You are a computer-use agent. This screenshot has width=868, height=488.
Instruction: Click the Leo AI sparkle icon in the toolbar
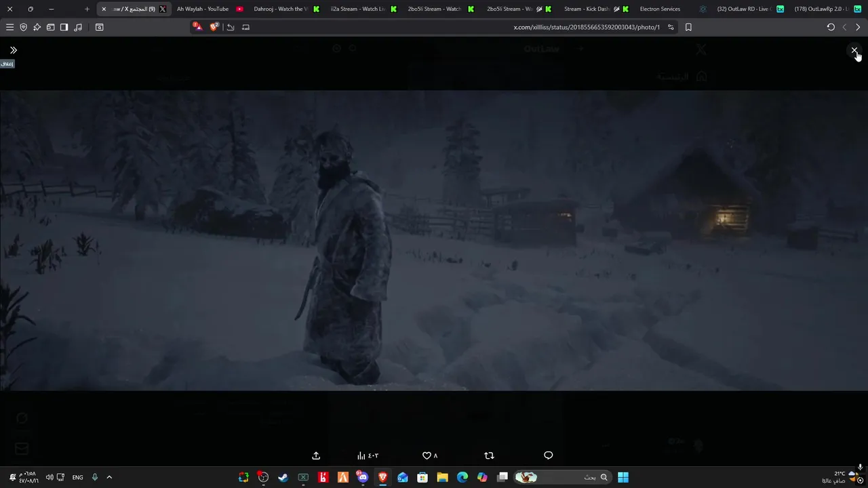tap(37, 27)
